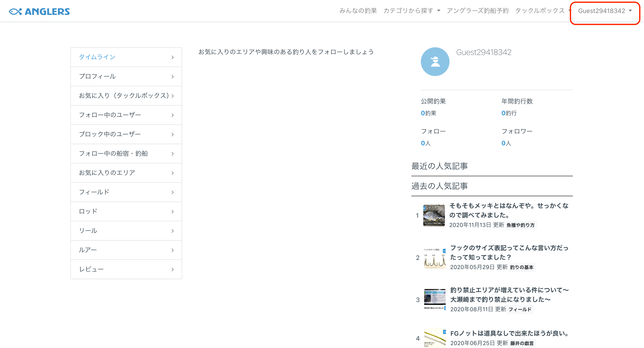Click the chevron next to ルアー

(x=172, y=250)
